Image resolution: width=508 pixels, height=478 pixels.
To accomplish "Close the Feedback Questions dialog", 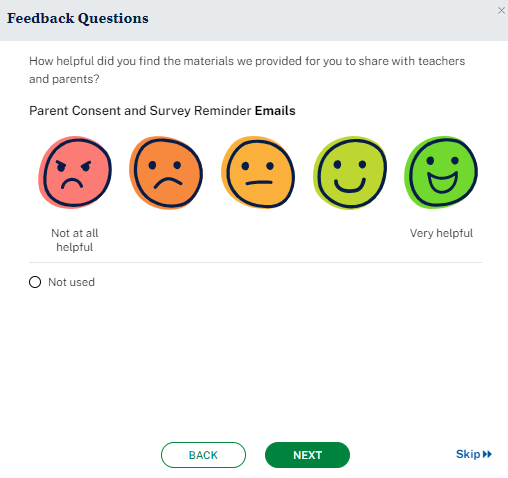I will point(501,11).
